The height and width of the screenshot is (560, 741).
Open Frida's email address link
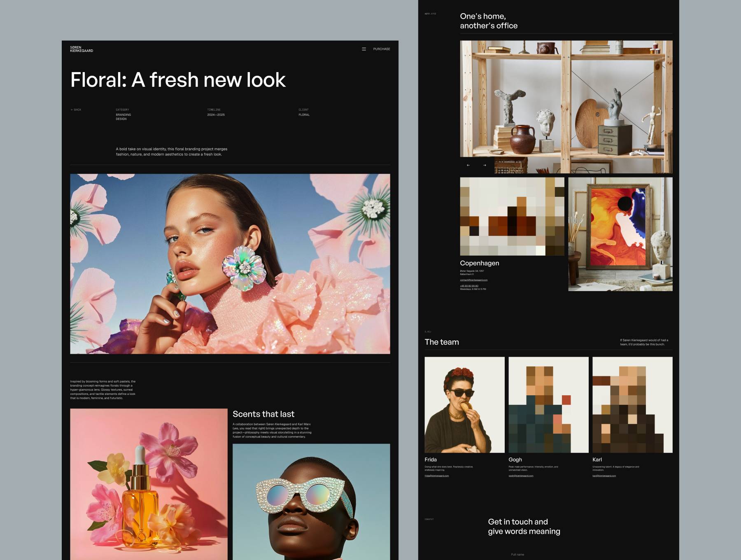point(436,476)
